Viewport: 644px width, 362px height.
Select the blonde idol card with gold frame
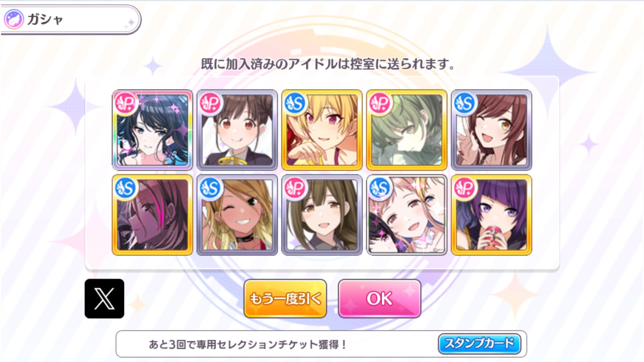[x=322, y=130]
